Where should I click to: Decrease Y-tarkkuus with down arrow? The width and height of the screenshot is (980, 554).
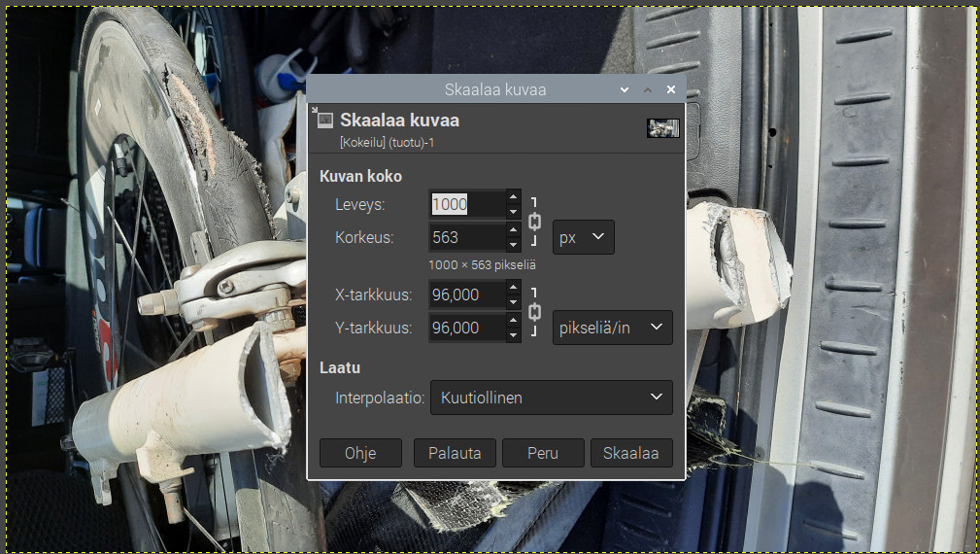pyautogui.click(x=513, y=335)
